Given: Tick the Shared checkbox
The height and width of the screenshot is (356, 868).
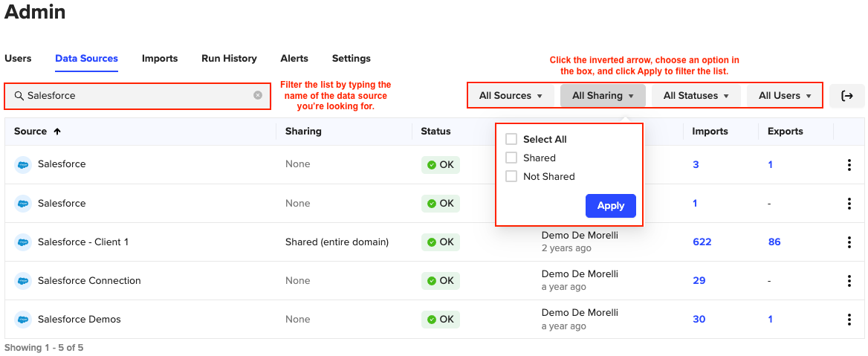Looking at the screenshot, I should tap(511, 158).
